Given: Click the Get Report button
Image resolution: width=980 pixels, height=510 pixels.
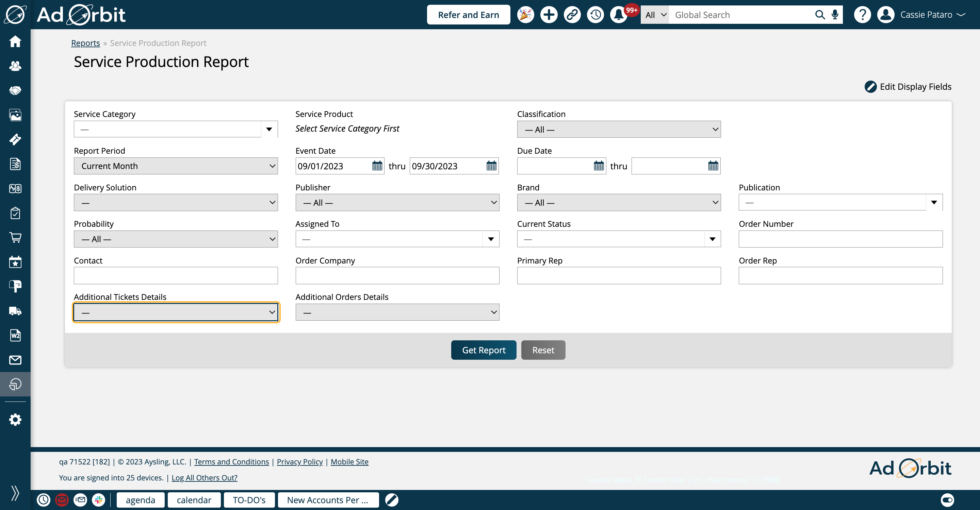Looking at the screenshot, I should click(x=484, y=350).
